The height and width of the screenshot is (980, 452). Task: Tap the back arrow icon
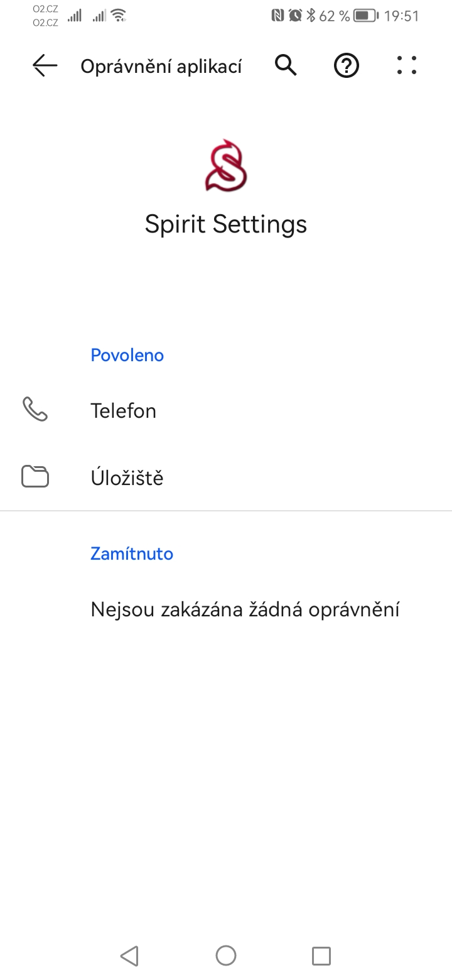[x=45, y=65]
